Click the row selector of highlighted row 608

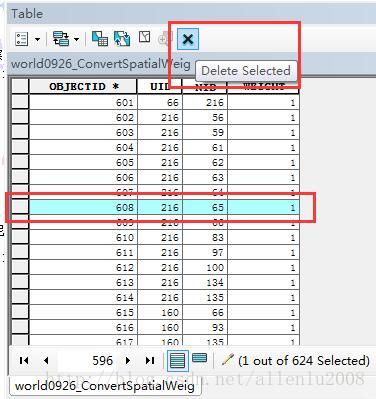tap(20, 207)
